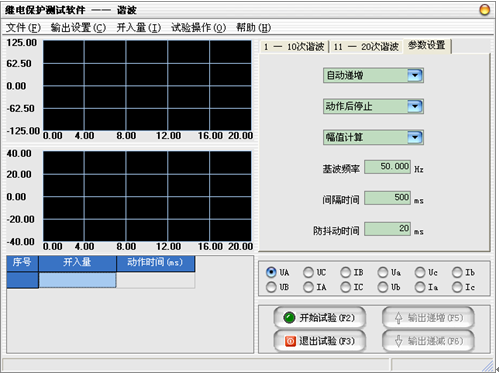The width and height of the screenshot is (499, 375).
Task: Expand the 动作后停止 dropdown
Action: [415, 106]
